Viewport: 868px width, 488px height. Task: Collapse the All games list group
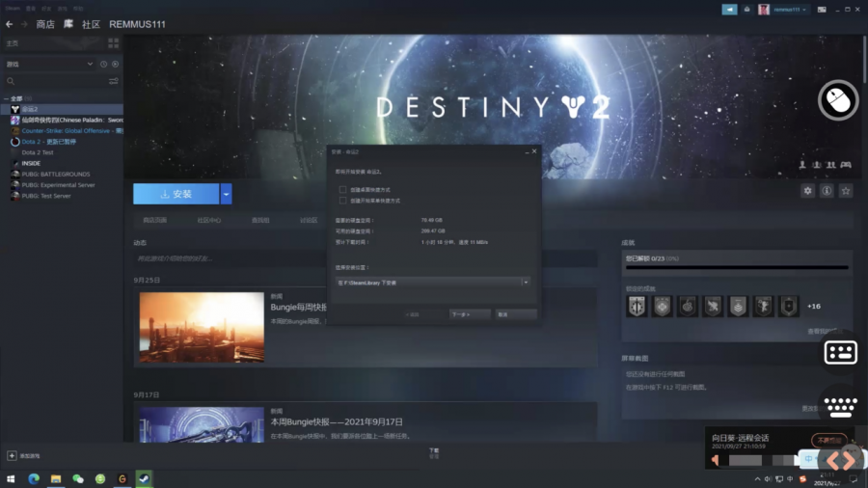click(x=6, y=98)
